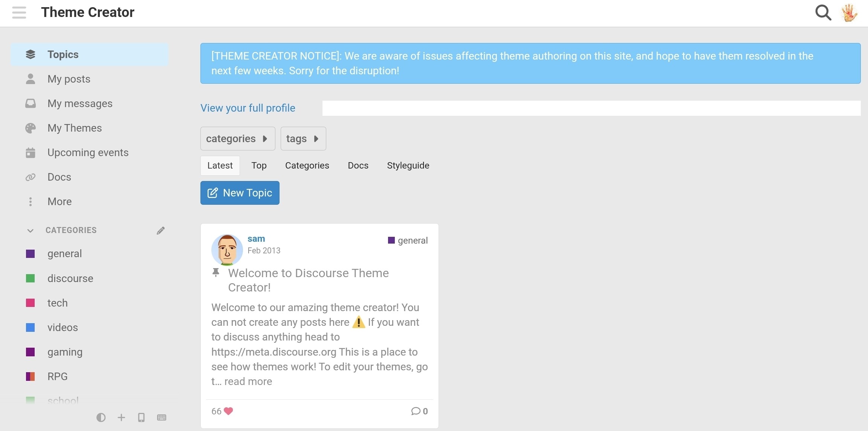Open View your full profile link
This screenshot has height=431, width=868.
tap(248, 108)
